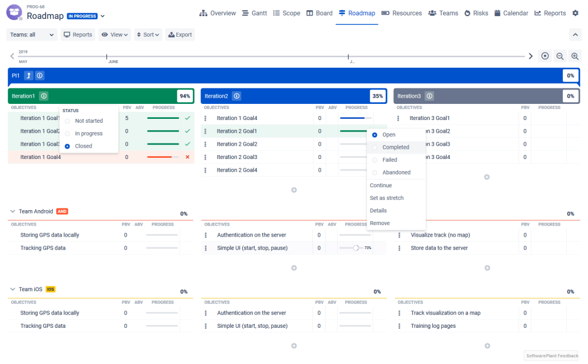Set status to In progress
The image size is (588, 364).
(68, 134)
